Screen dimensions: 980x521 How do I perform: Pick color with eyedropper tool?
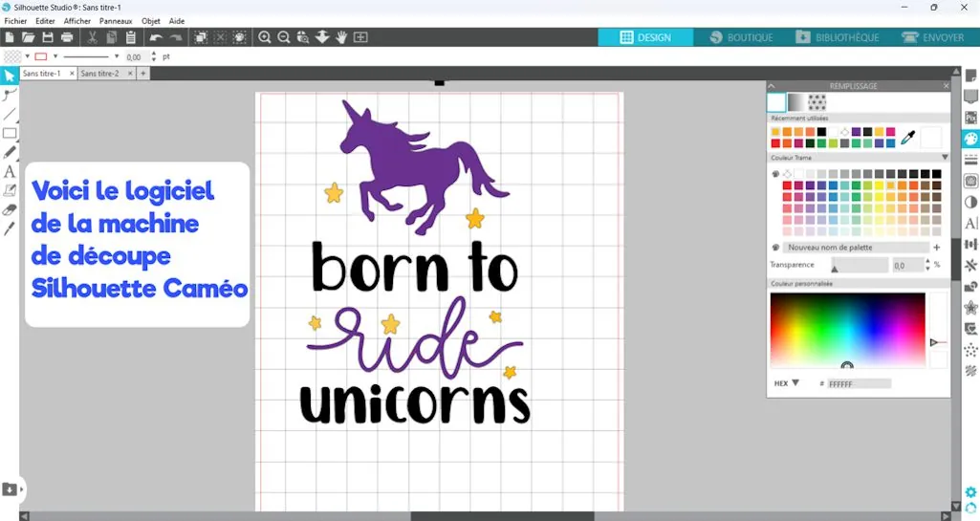click(x=908, y=138)
